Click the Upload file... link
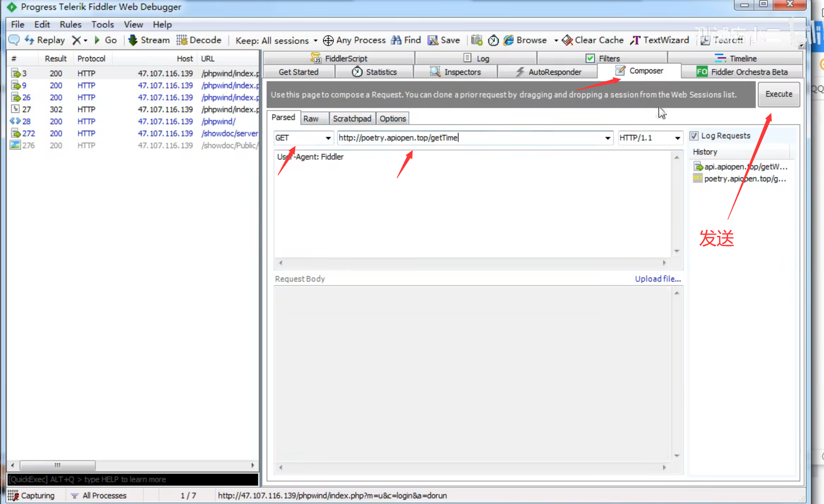Viewport: 824px width, 504px height. [x=658, y=279]
